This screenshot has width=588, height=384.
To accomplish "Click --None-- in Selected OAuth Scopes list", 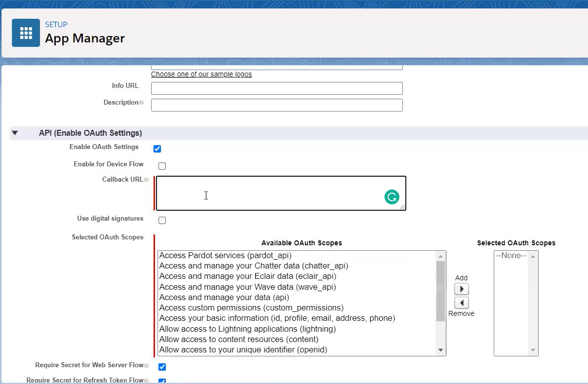I will tap(511, 255).
